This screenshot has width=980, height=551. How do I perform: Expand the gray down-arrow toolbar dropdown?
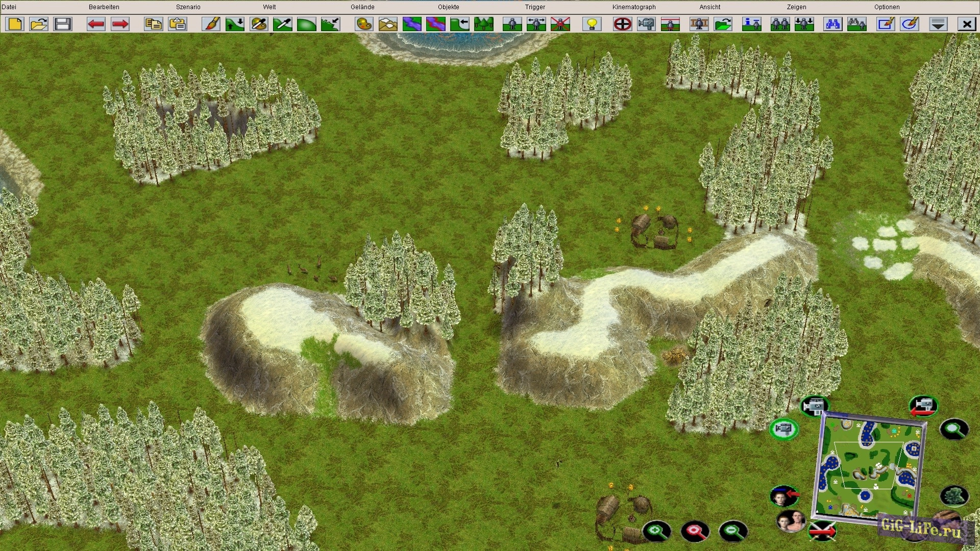pyautogui.click(x=938, y=24)
